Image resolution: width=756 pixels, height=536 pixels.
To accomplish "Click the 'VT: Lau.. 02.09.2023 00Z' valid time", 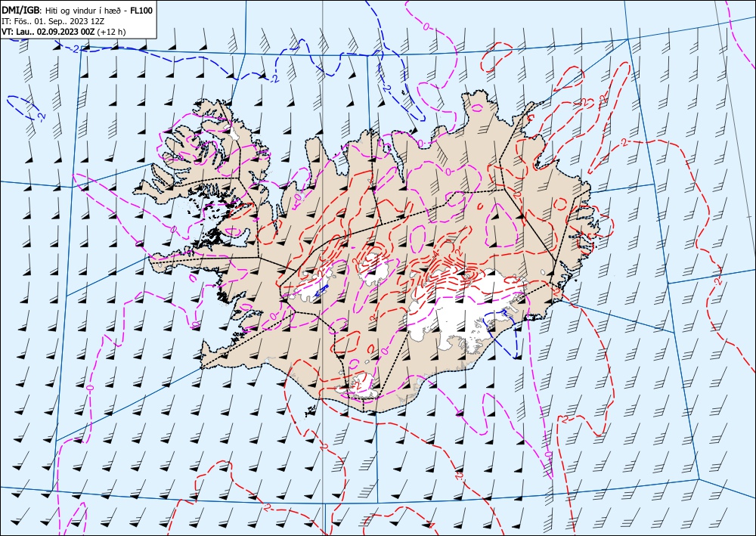I will [48, 32].
